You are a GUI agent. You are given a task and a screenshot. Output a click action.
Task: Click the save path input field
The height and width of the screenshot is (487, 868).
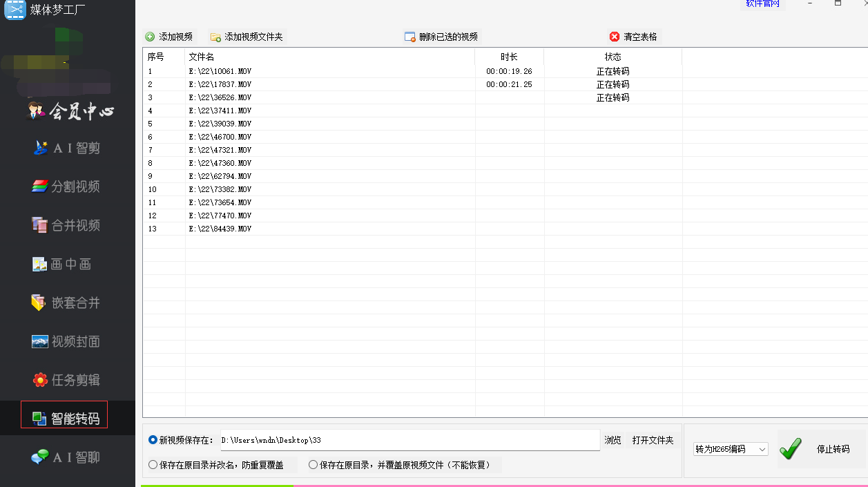pos(409,440)
